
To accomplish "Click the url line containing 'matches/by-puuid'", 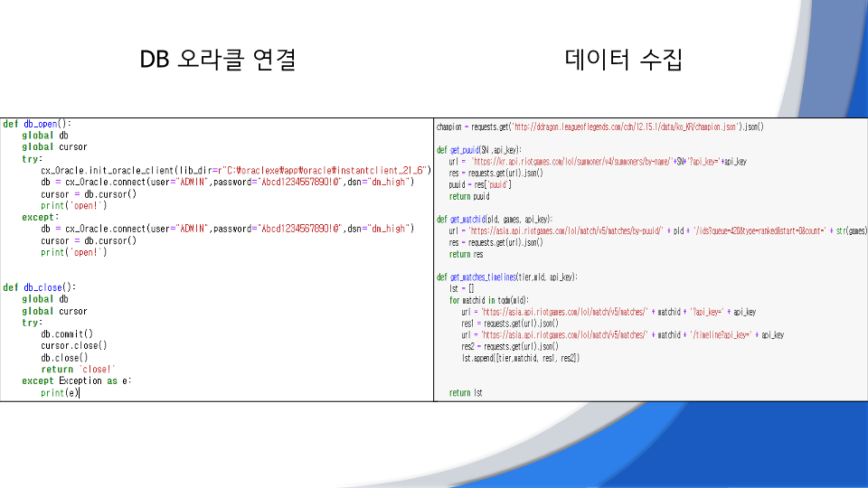I will [x=657, y=231].
